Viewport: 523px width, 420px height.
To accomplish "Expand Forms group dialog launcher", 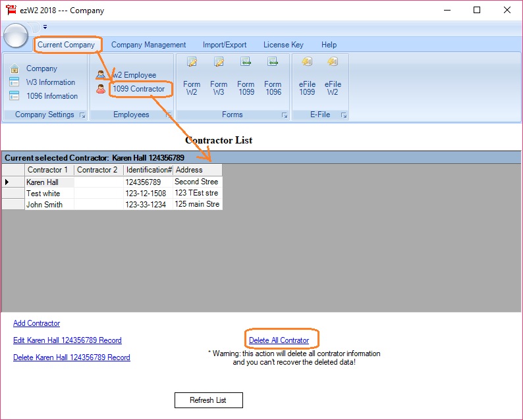I will (x=285, y=115).
